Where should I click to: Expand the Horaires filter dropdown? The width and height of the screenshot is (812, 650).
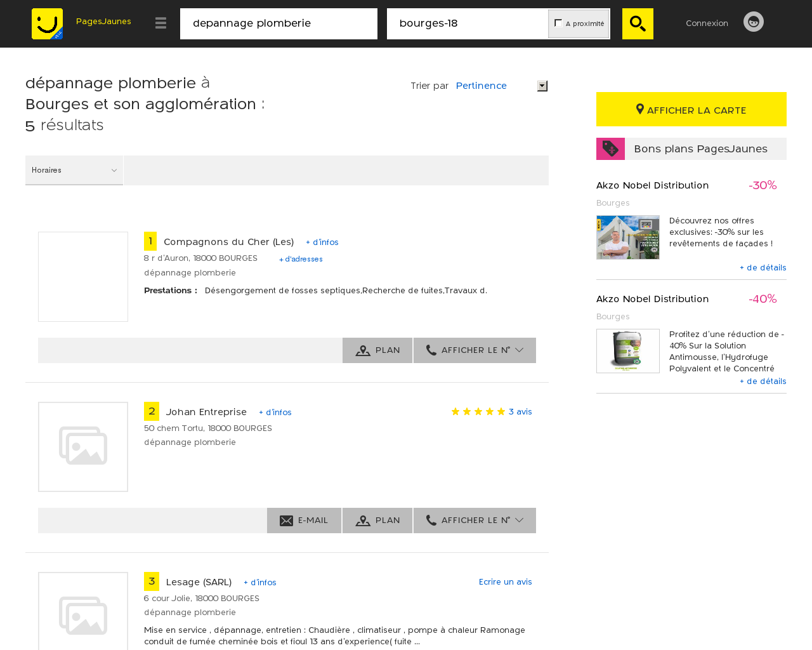[74, 170]
